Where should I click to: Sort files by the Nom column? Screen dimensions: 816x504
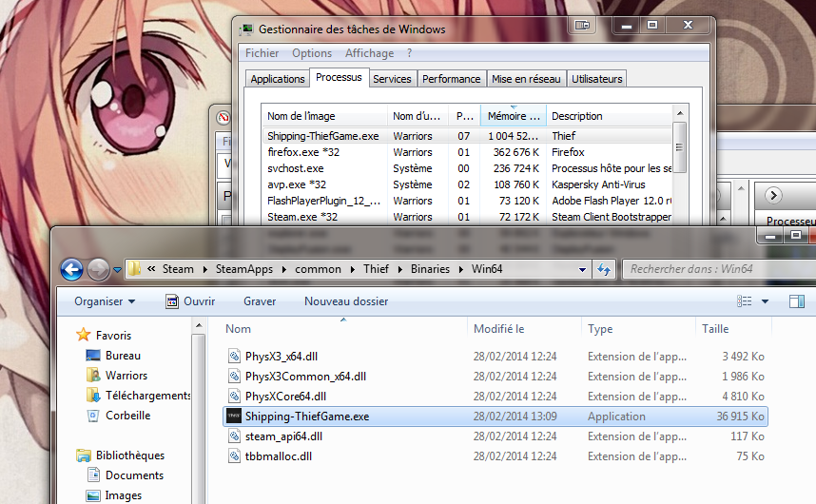(238, 329)
